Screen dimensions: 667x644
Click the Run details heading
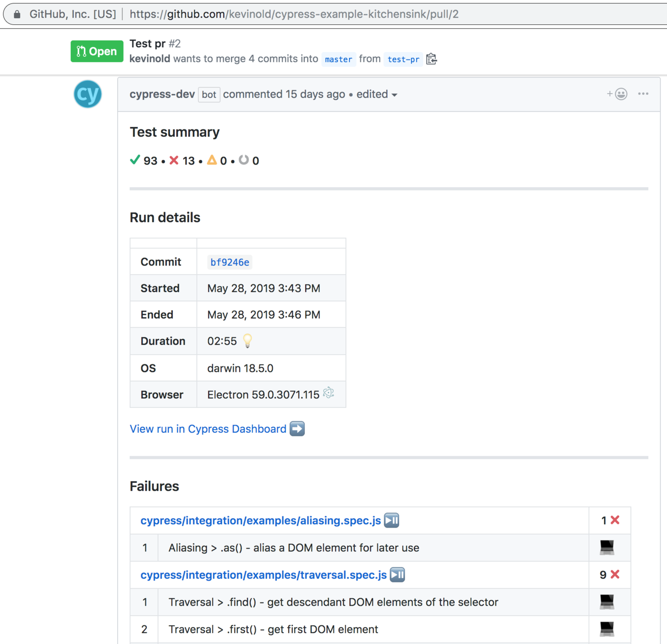(x=165, y=218)
